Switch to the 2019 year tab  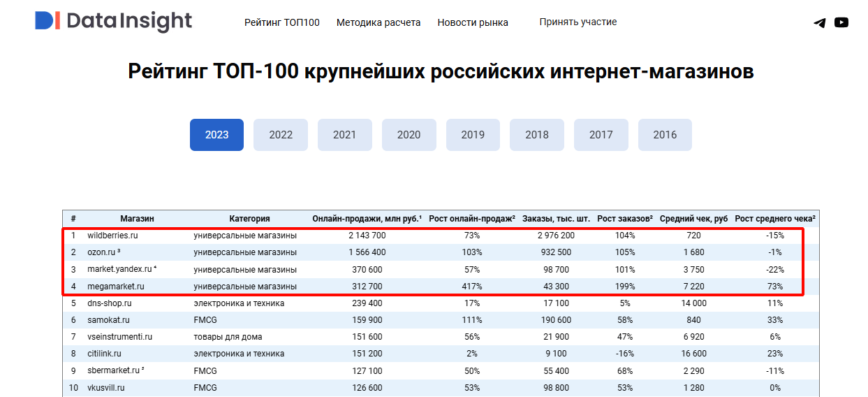[473, 135]
